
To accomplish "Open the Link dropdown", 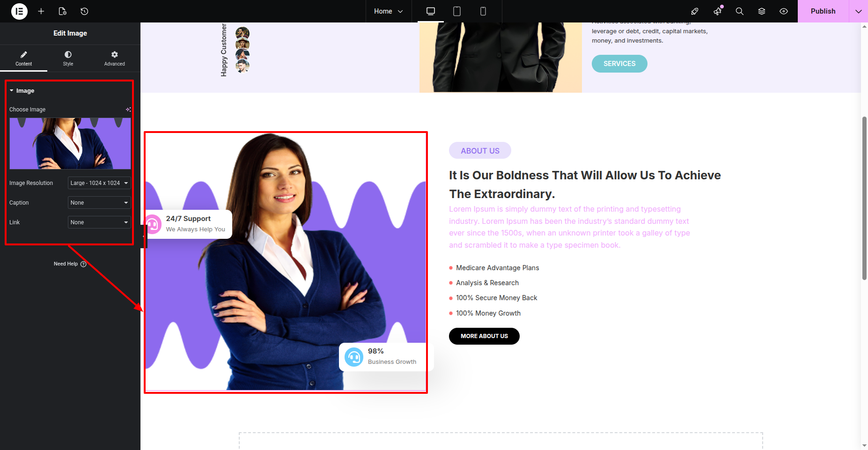I will tap(99, 222).
